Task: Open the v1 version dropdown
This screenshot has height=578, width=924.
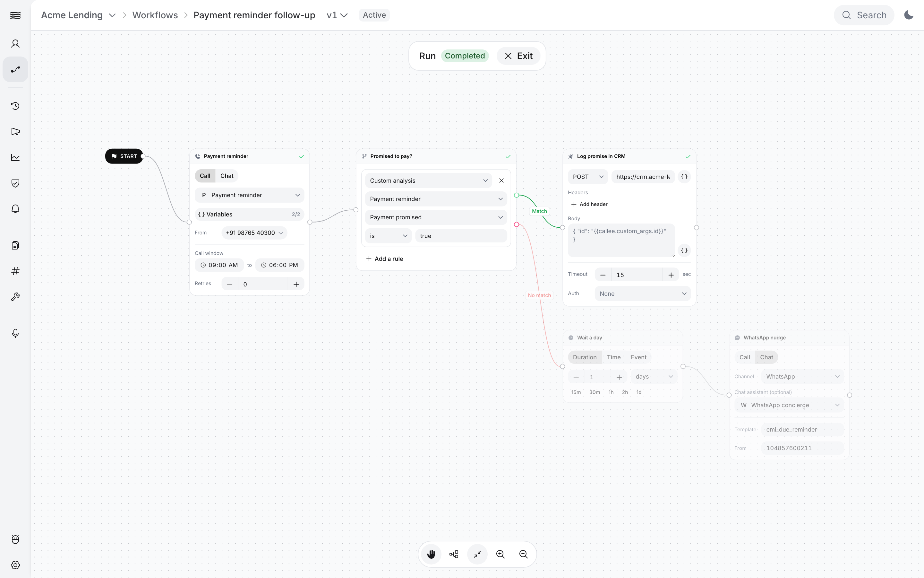Action: point(337,15)
